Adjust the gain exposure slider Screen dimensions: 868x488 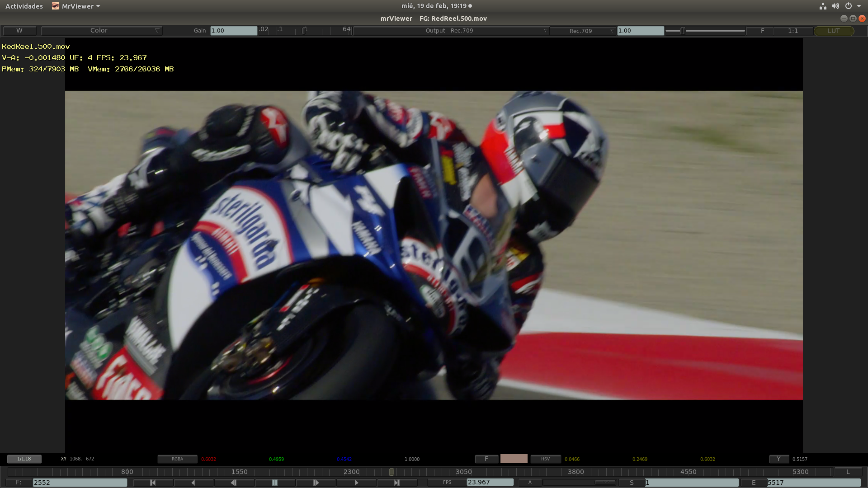[x=305, y=30]
